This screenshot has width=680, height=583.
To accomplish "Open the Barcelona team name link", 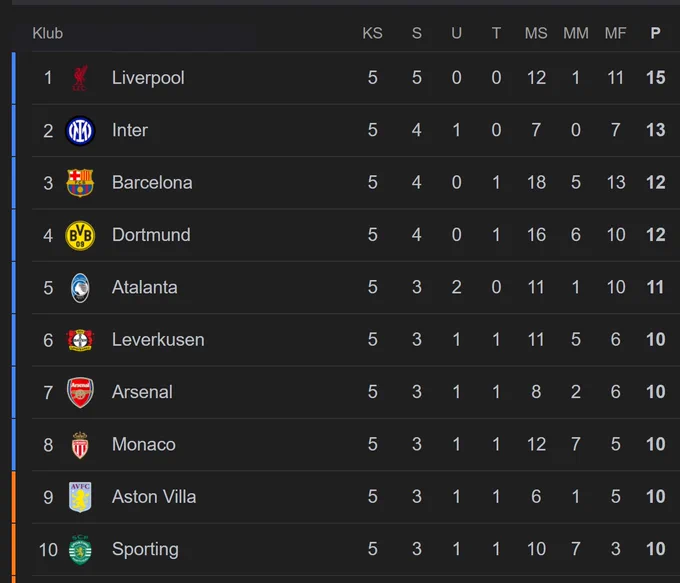I will point(152,183).
